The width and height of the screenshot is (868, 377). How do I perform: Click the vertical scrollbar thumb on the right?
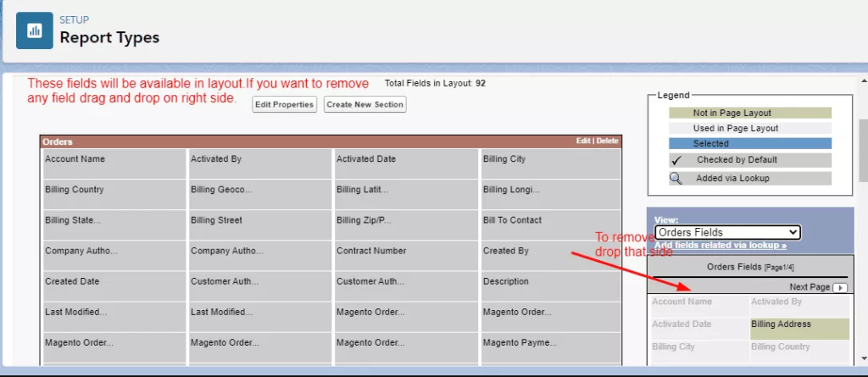pyautogui.click(x=864, y=149)
